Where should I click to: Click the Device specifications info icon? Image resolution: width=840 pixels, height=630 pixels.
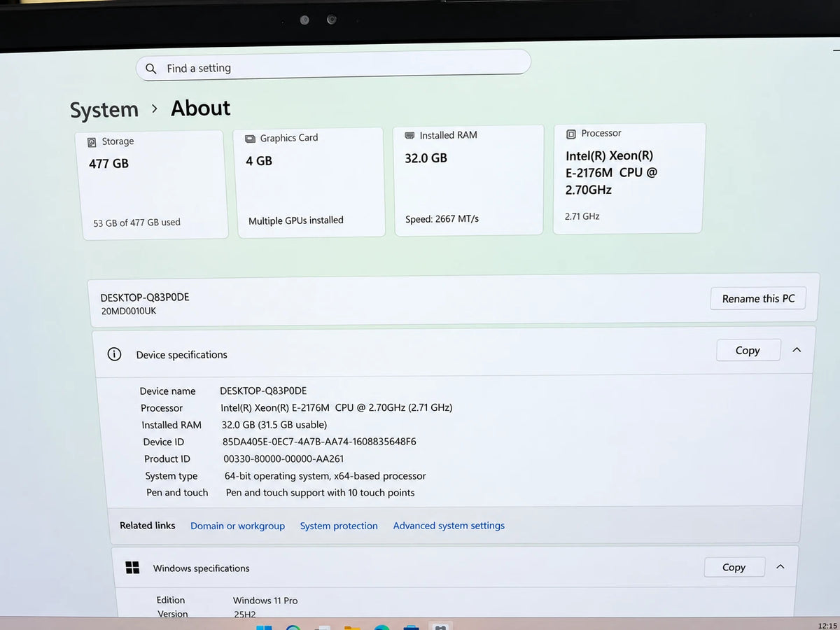coord(114,354)
